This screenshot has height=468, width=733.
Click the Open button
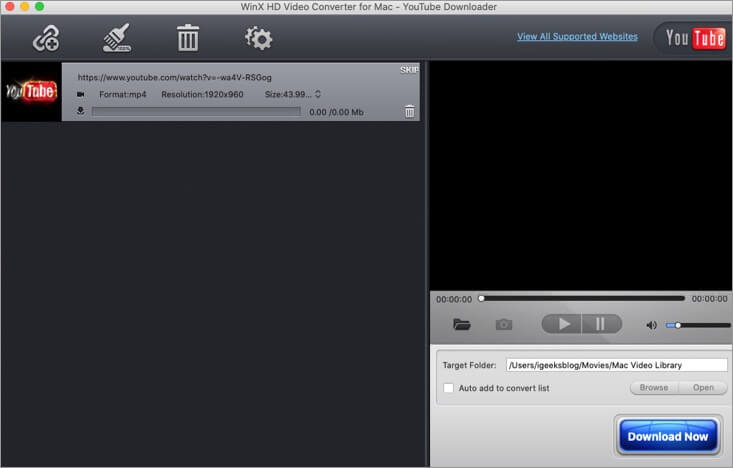pyautogui.click(x=703, y=388)
